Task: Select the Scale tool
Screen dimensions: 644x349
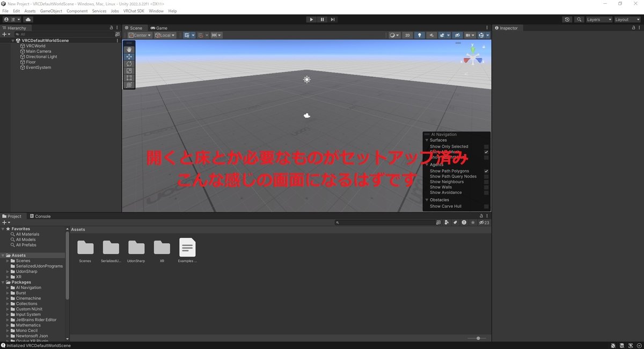Action: click(129, 70)
